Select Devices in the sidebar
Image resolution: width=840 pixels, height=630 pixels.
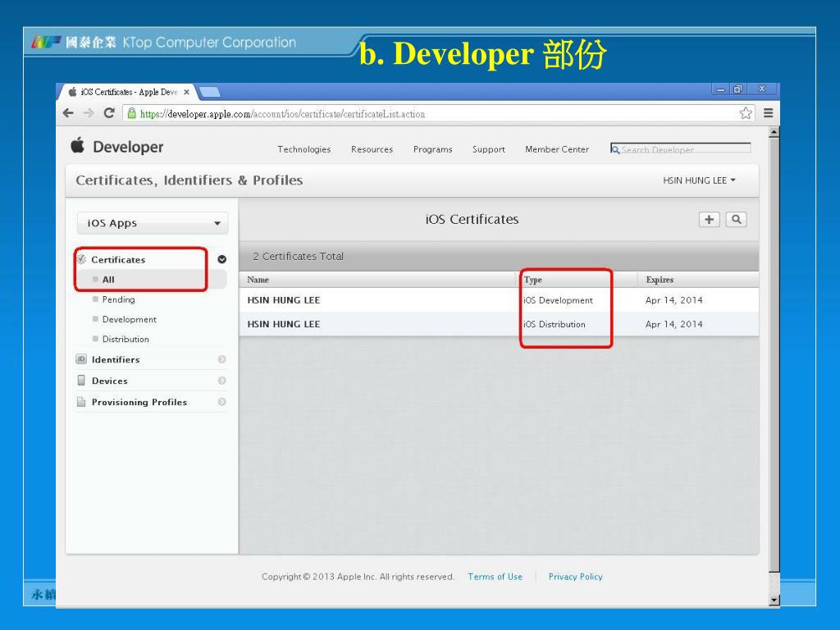pos(109,381)
